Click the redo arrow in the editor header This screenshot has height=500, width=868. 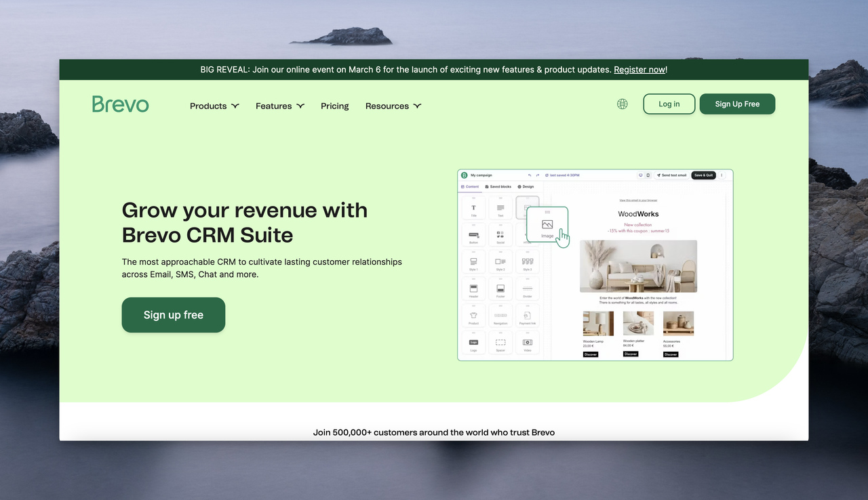tap(538, 175)
